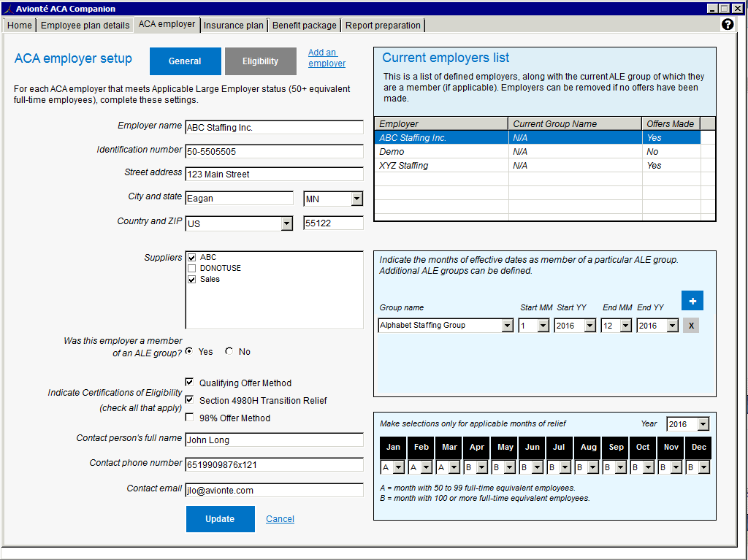Click the Contact email input field
Viewport: 748px width, 560px height.
(x=274, y=490)
